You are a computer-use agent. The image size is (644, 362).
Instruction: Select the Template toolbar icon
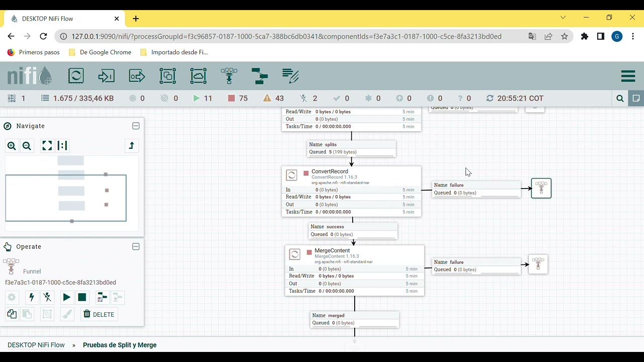tap(260, 76)
